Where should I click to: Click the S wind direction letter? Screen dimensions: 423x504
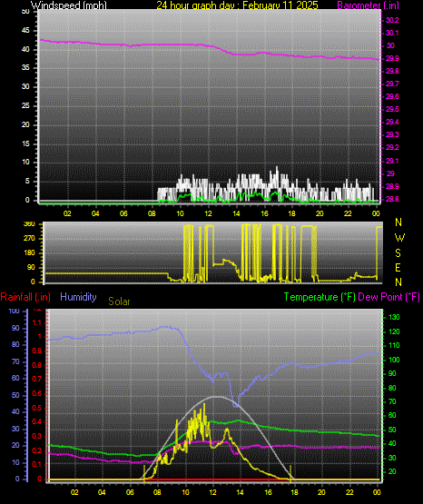click(398, 253)
